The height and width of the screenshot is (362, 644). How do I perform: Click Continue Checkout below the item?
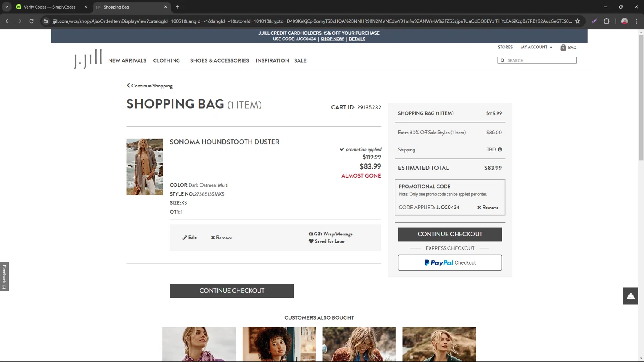point(232,291)
